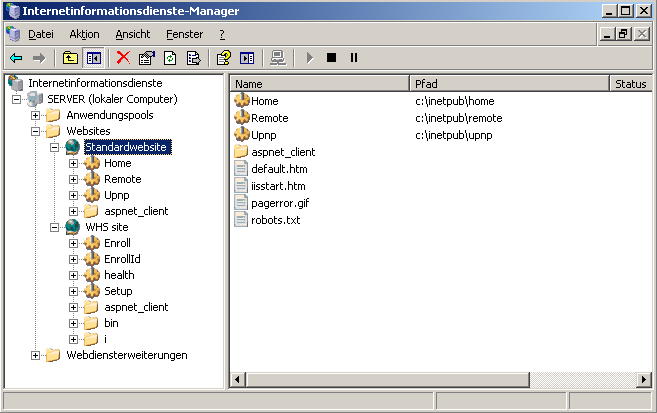The width and height of the screenshot is (657, 413).
Task: Open the Aktion menu
Action: click(84, 34)
